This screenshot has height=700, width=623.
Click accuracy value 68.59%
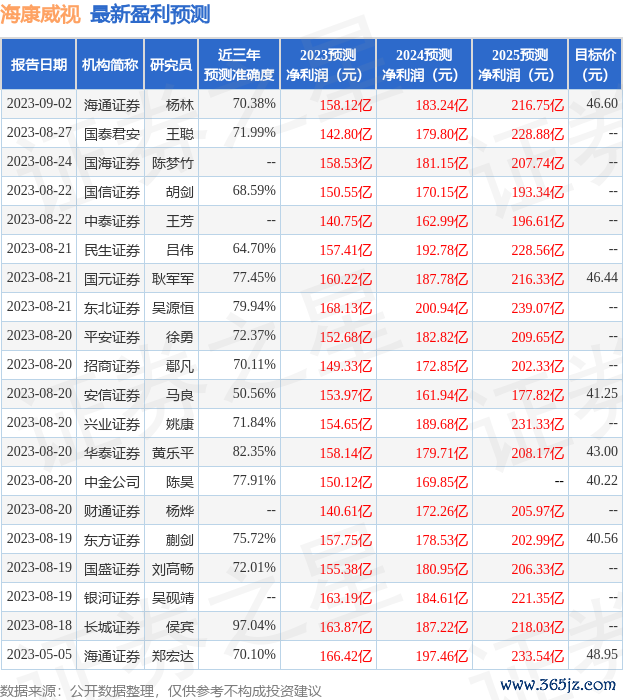tap(254, 191)
